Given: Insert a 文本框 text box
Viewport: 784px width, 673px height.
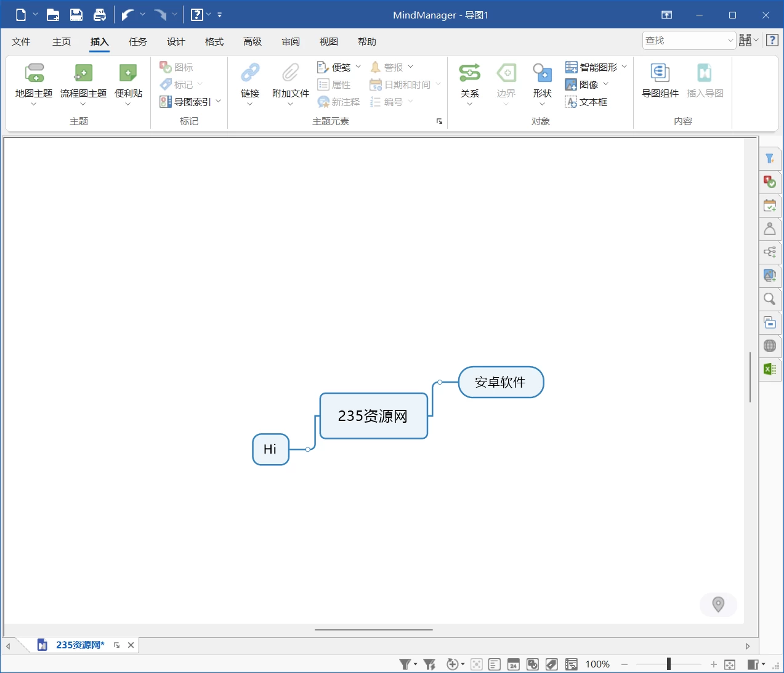Looking at the screenshot, I should pyautogui.click(x=586, y=102).
